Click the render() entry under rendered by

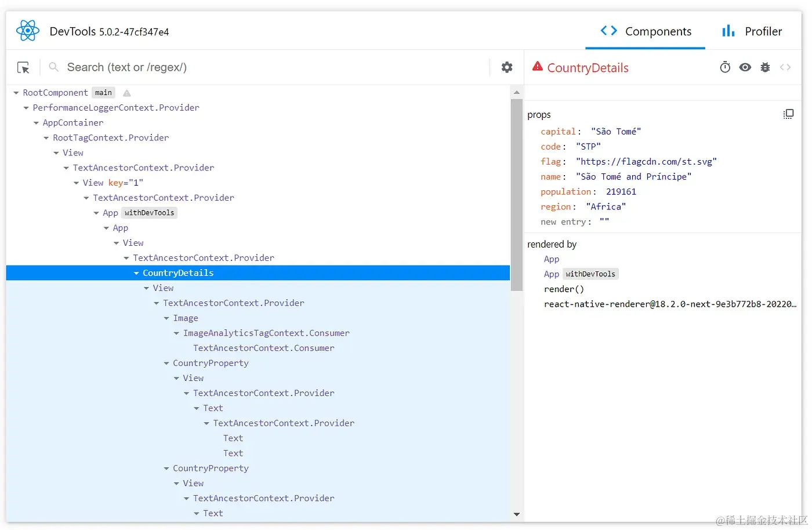pos(564,289)
